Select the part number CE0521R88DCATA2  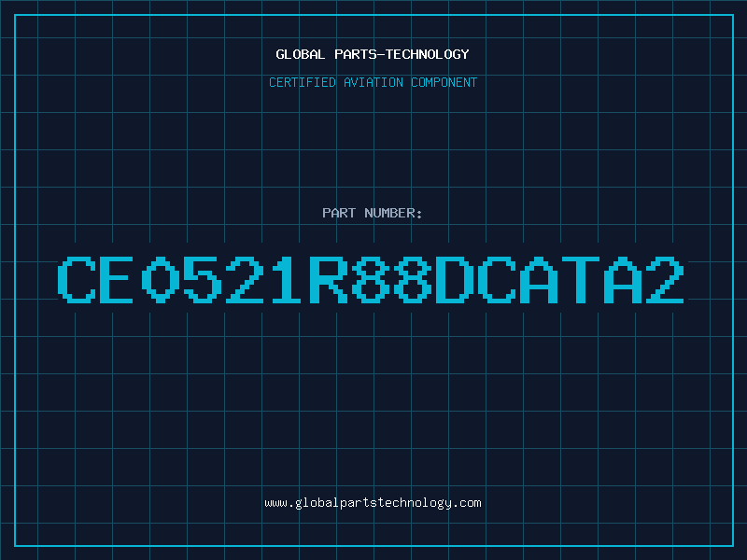click(371, 279)
